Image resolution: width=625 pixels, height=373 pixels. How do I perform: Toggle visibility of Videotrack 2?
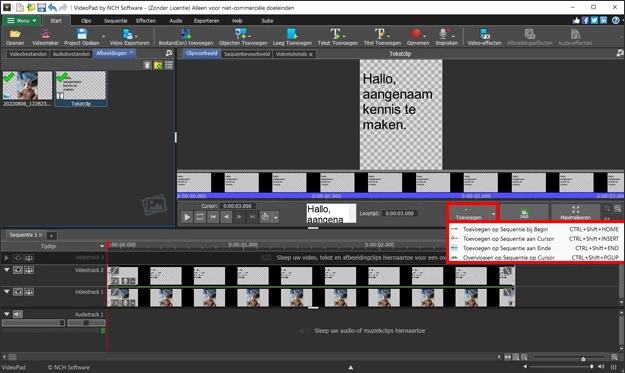point(18,270)
